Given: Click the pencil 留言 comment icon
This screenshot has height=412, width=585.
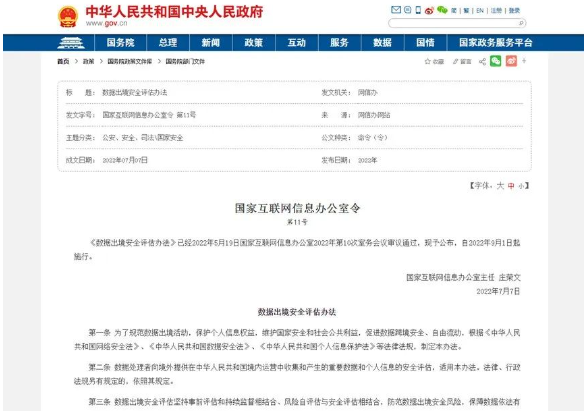Looking at the screenshot, I should (456, 62).
